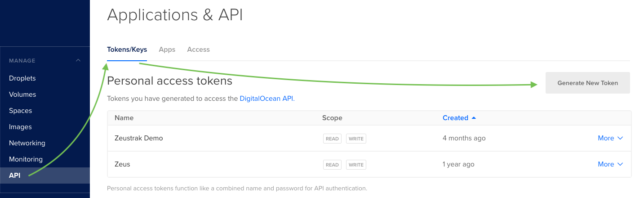
Task: Click WRITE badge of Zeus token
Action: (x=356, y=165)
